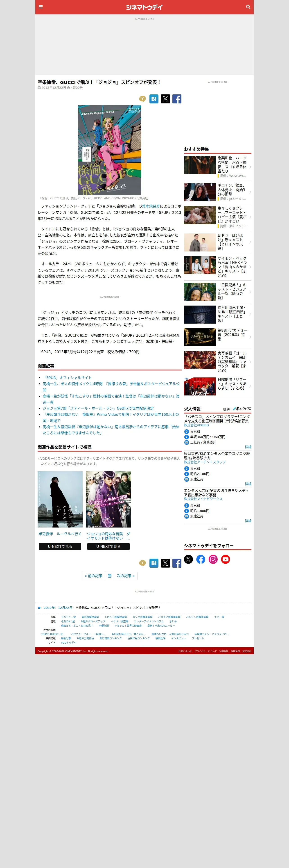Viewport: 289px width, 868px height.
Task: Open 東京国際映画祭 in the footer
Action: coord(90,617)
